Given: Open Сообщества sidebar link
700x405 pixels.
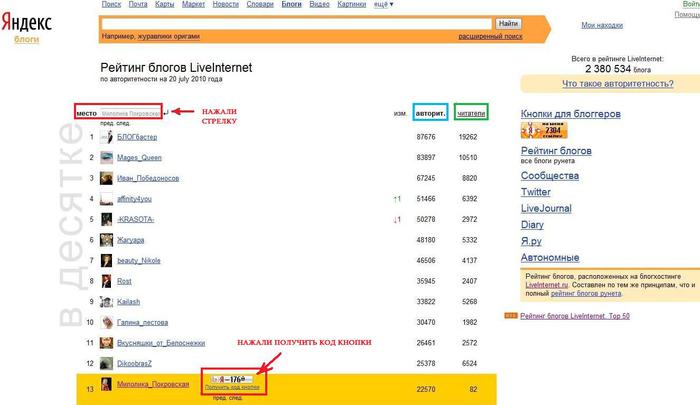Looking at the screenshot, I should 550,175.
